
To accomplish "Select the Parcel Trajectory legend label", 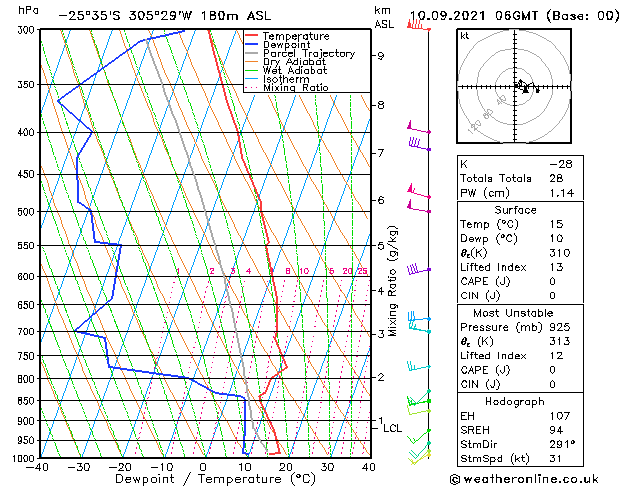I will tap(309, 53).
